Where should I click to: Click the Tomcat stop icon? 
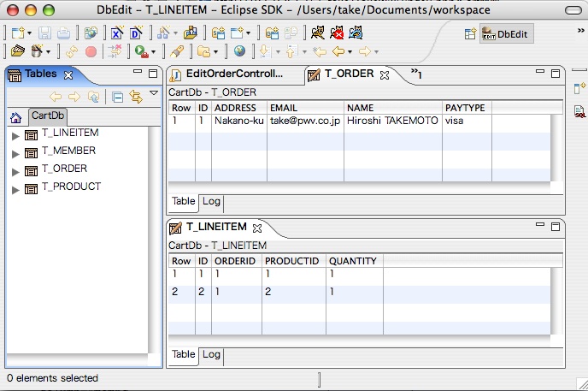click(338, 33)
